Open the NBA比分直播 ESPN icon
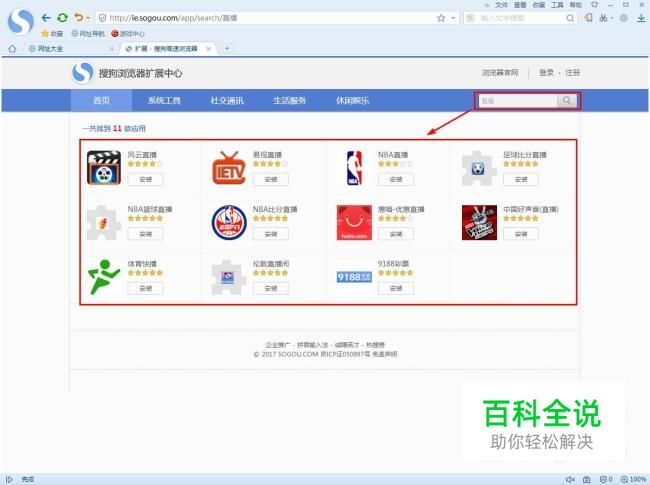The height and width of the screenshot is (485, 650). click(x=229, y=223)
